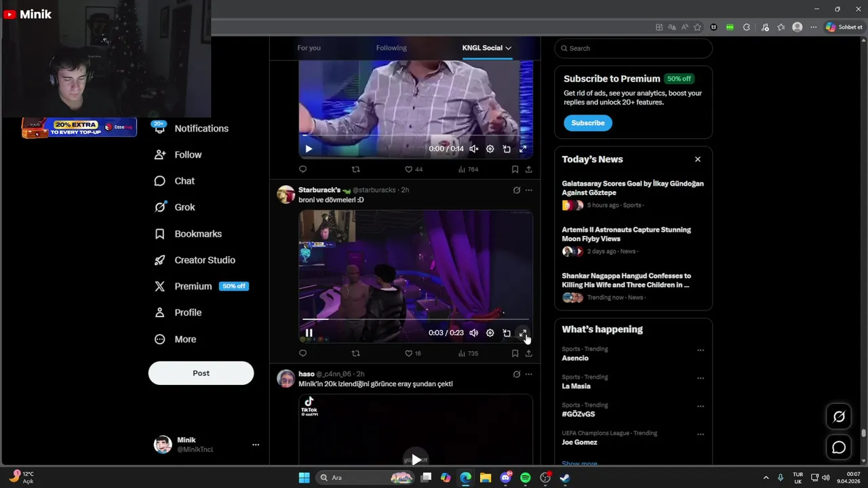Open the #GÖZvGS trending topic
This screenshot has height=488, width=868.
click(578, 414)
